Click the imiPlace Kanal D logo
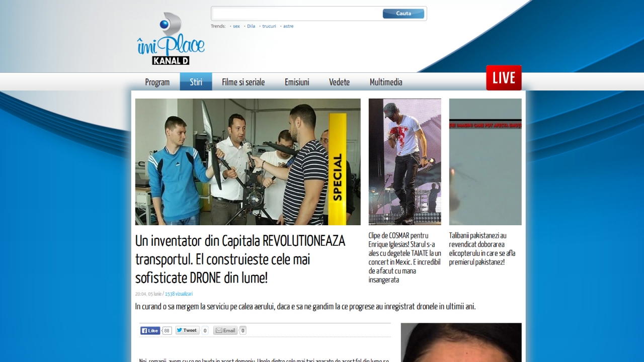Image resolution: width=644 pixels, height=362 pixels. pyautogui.click(x=171, y=39)
